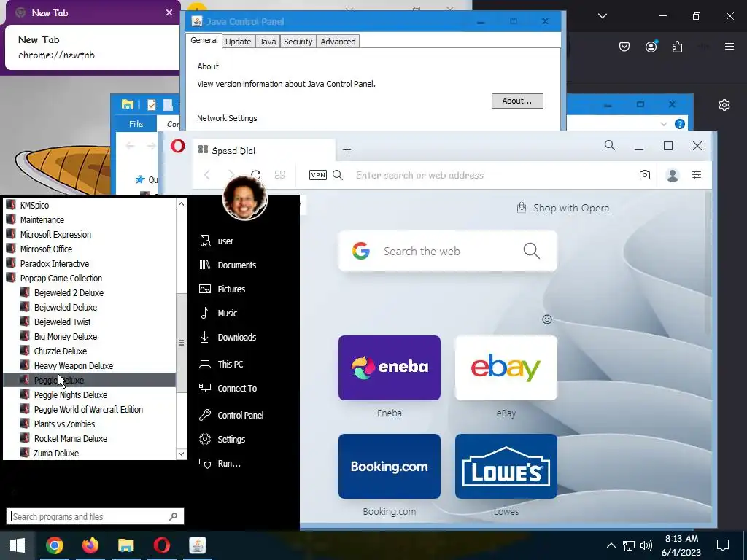Open the Opera Speed Dial grid icon

[279, 175]
